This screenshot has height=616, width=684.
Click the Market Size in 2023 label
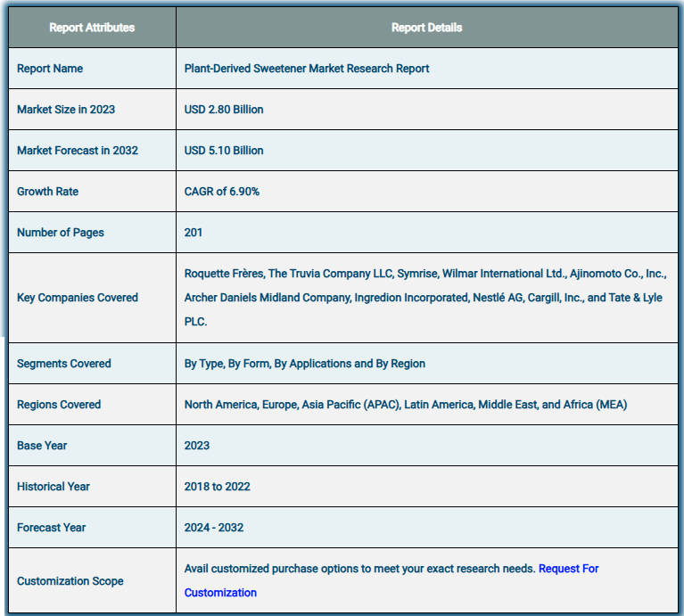tap(66, 110)
